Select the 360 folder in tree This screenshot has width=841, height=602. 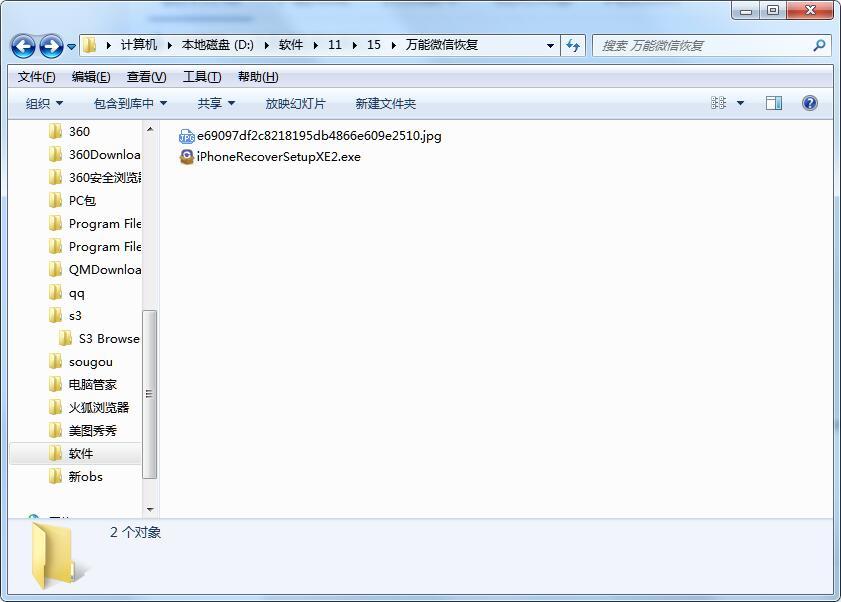click(x=79, y=131)
